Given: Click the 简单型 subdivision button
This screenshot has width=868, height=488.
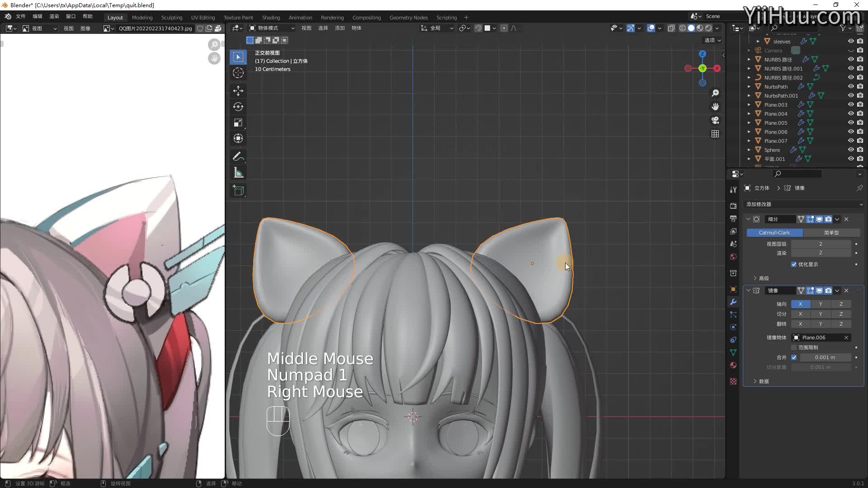Looking at the screenshot, I should click(831, 233).
